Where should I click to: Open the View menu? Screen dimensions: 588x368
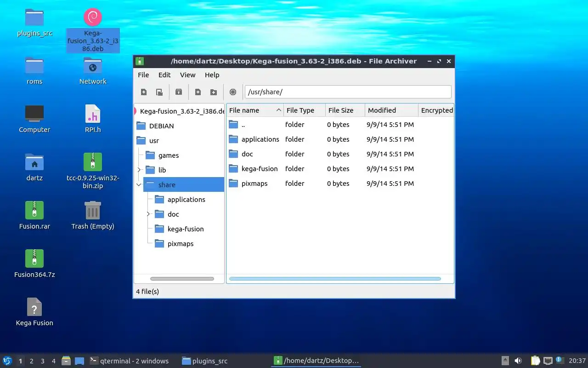click(x=187, y=75)
